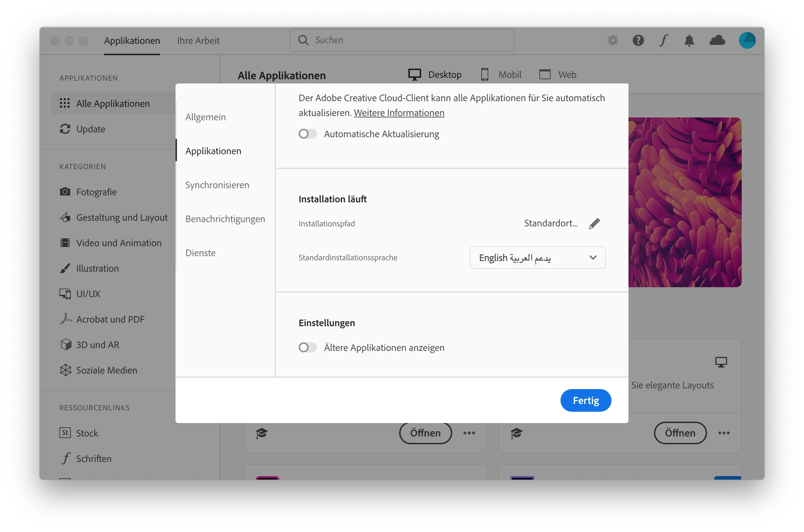Viewport: 804px width, 532px height.
Task: Enable Automatische Aktualisierung toggle
Action: click(308, 134)
